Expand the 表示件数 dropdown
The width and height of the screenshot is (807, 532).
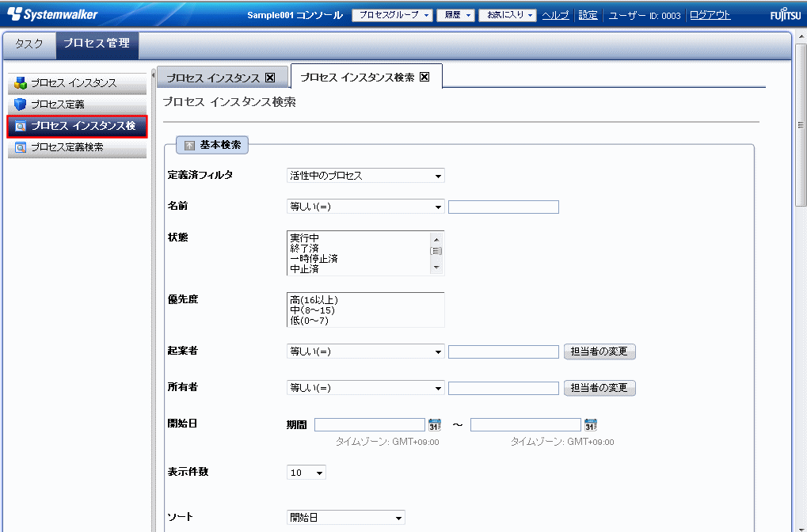[x=306, y=473]
